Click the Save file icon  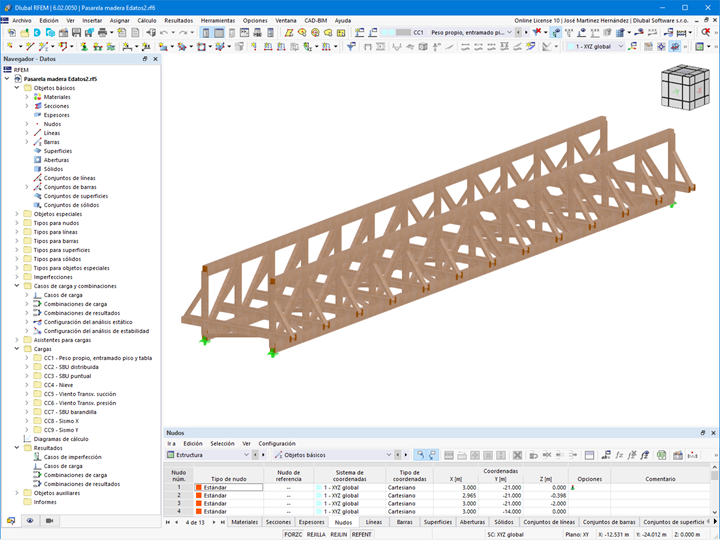[76, 33]
